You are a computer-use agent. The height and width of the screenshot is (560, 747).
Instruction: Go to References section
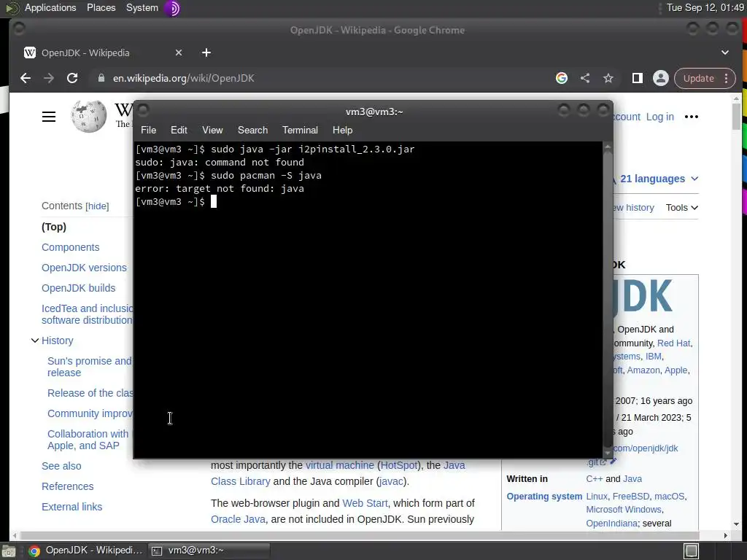[68, 486]
